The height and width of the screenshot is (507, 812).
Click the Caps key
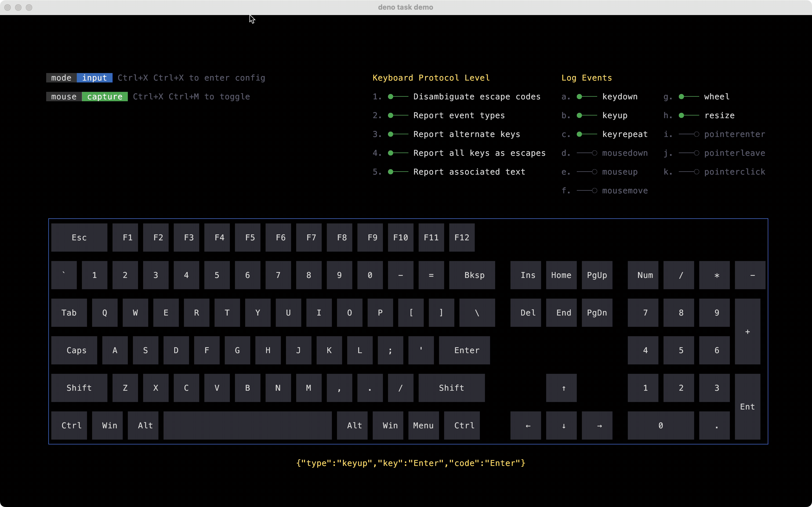coord(74,350)
